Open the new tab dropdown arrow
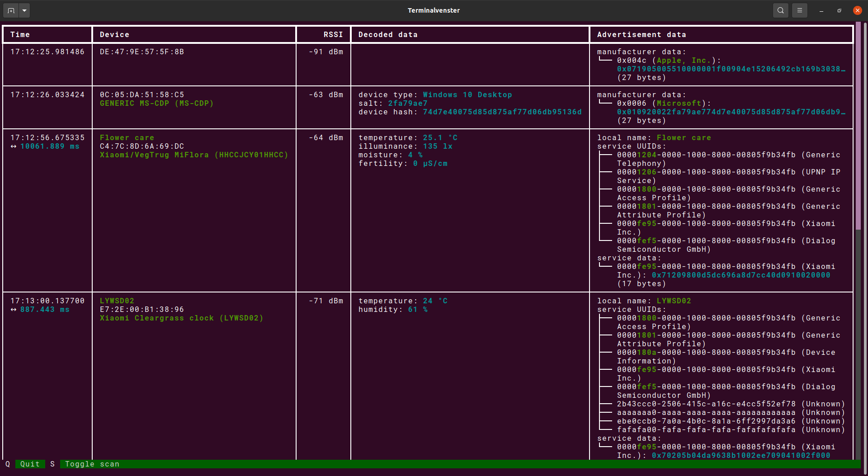868x476 pixels. (x=24, y=10)
